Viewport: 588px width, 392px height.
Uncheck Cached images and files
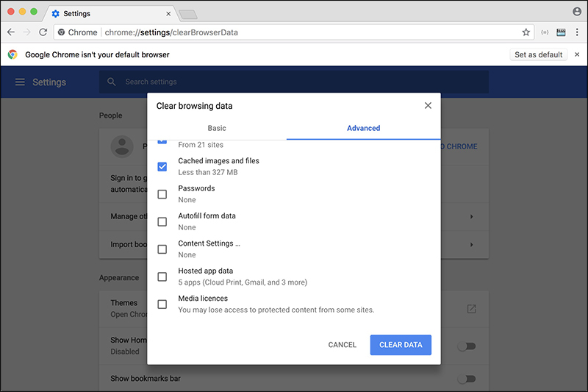click(162, 167)
